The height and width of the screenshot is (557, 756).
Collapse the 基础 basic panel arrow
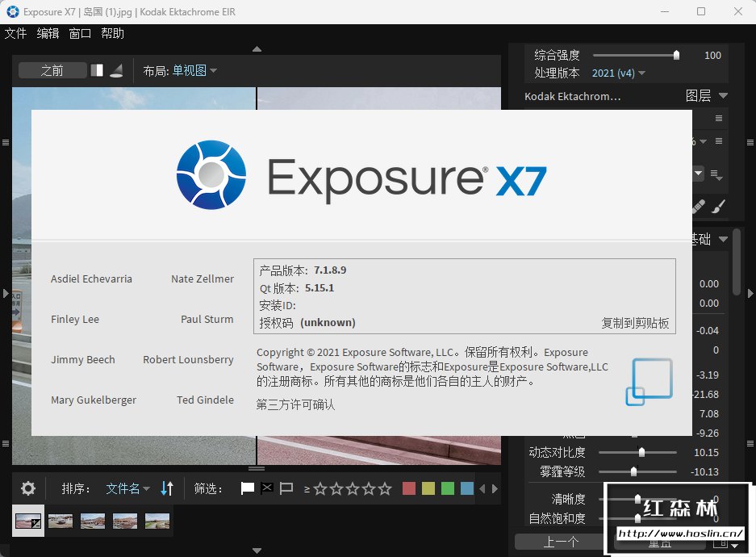pos(723,239)
